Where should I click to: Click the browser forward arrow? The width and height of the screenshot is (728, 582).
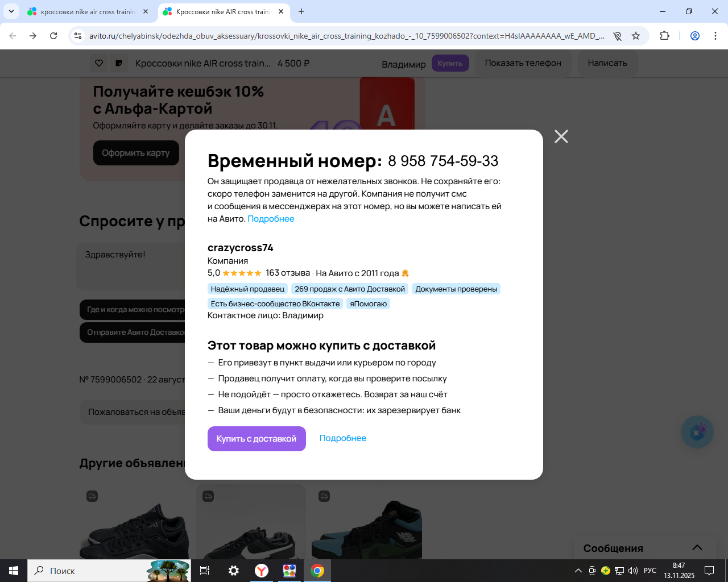33,36
